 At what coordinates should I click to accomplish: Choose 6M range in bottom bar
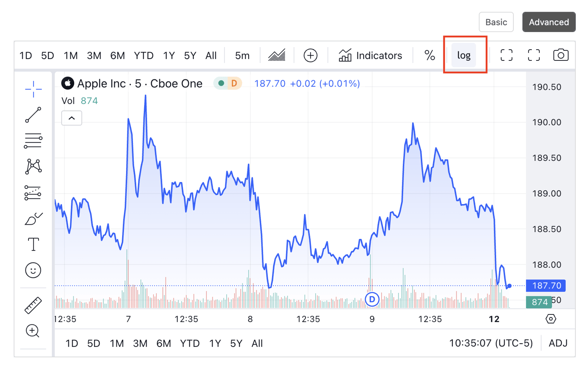tap(164, 344)
